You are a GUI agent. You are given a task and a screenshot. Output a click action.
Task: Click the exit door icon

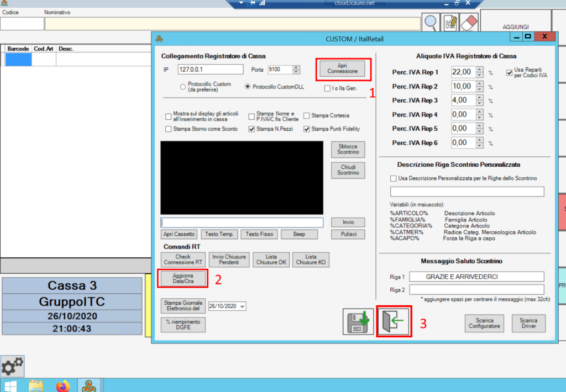[394, 322]
